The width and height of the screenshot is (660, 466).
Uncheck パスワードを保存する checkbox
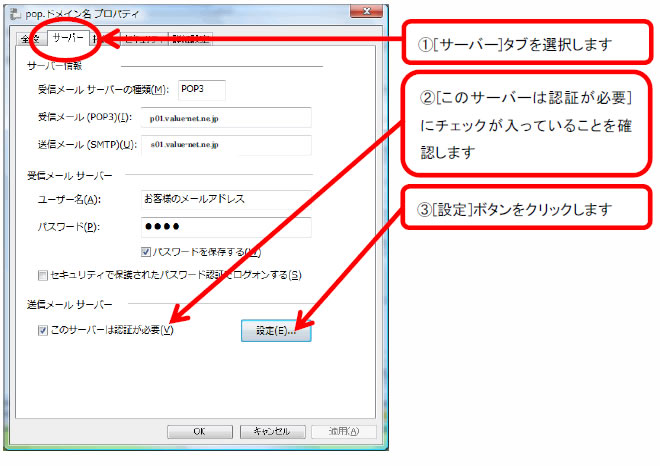(x=147, y=252)
